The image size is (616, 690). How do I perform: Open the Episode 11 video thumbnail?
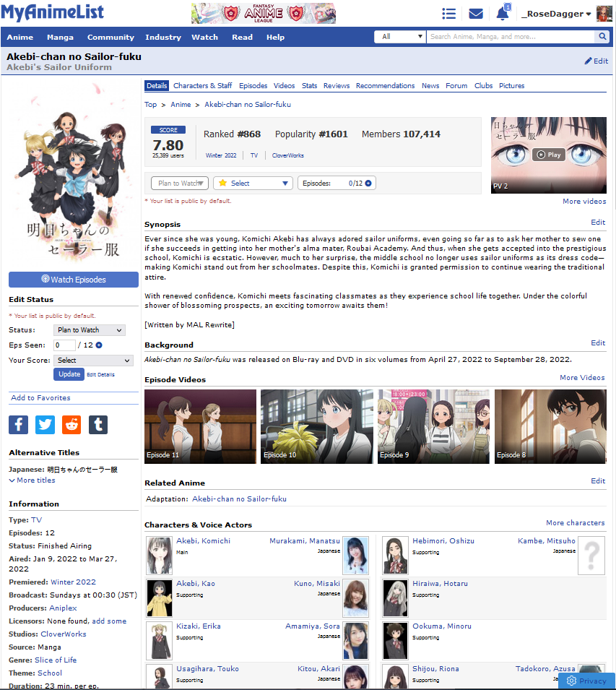tap(200, 426)
